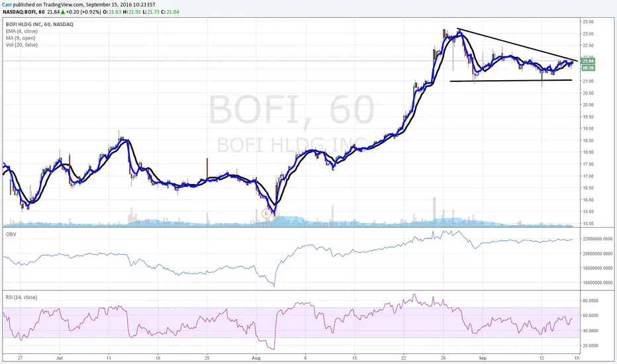
Task: Click 19.50 on the price axis
Action: 589,117
